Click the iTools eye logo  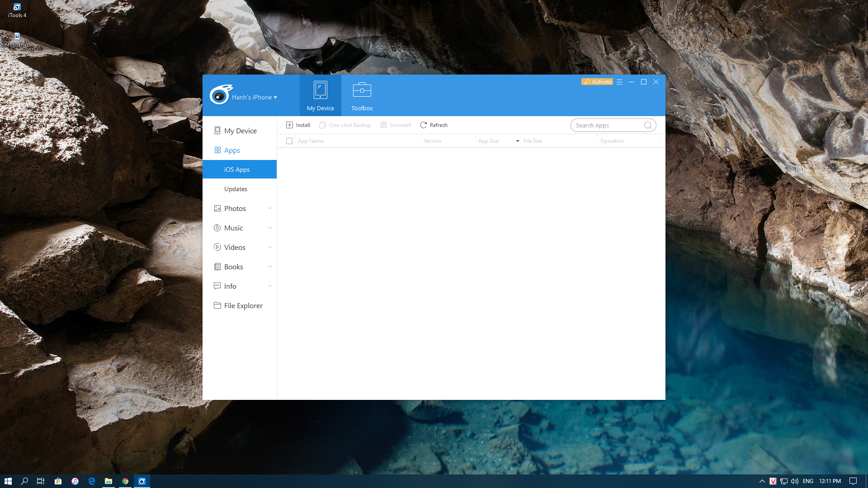click(220, 95)
